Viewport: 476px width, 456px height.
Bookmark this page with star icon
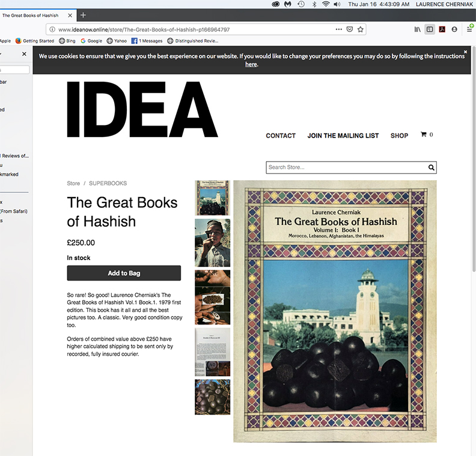(x=361, y=29)
